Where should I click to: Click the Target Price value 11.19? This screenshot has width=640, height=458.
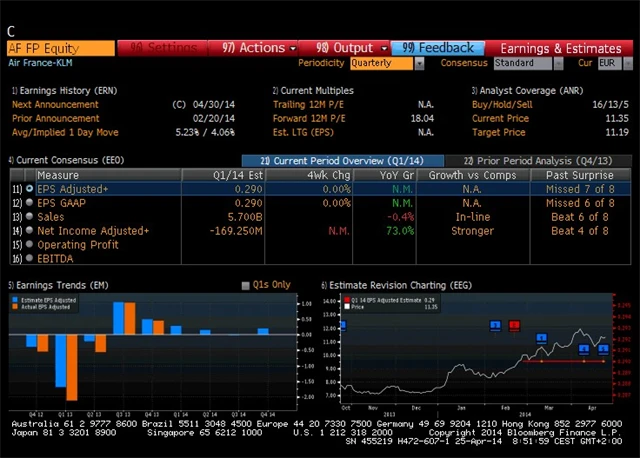coord(617,132)
